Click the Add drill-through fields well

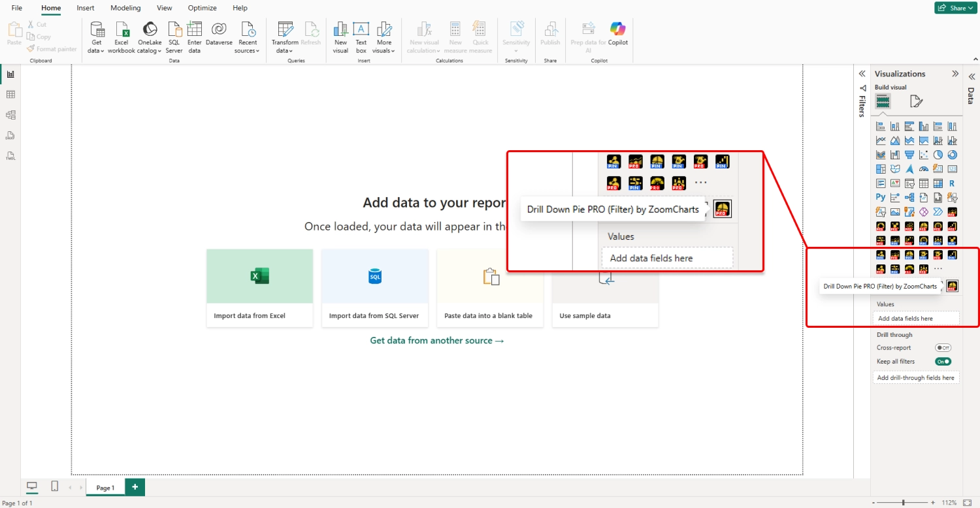(916, 377)
